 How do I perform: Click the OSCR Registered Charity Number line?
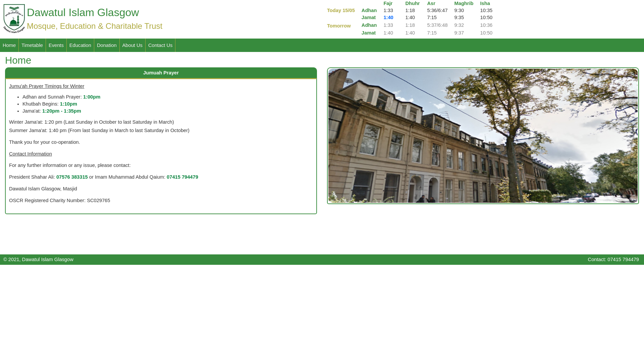tap(59, 200)
